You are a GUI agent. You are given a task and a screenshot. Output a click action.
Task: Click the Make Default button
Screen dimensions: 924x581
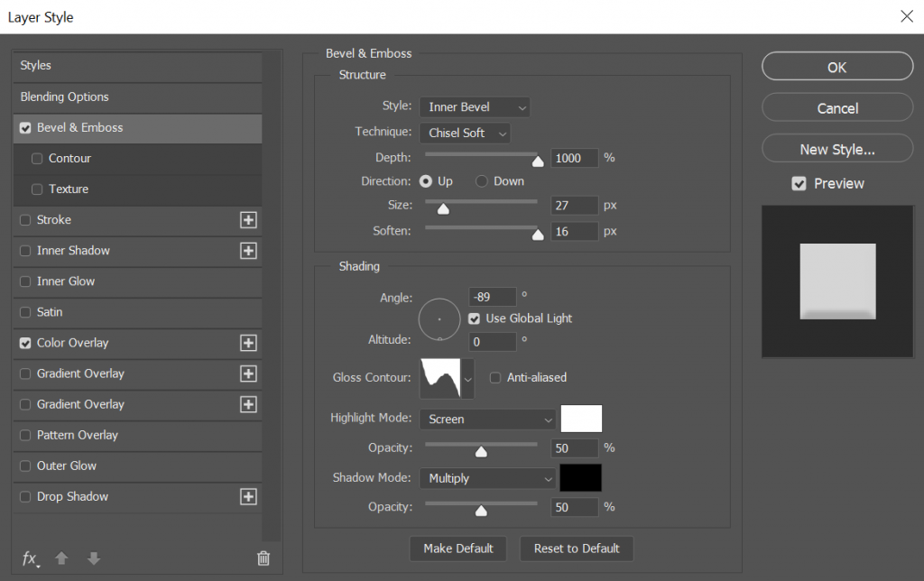coord(458,549)
